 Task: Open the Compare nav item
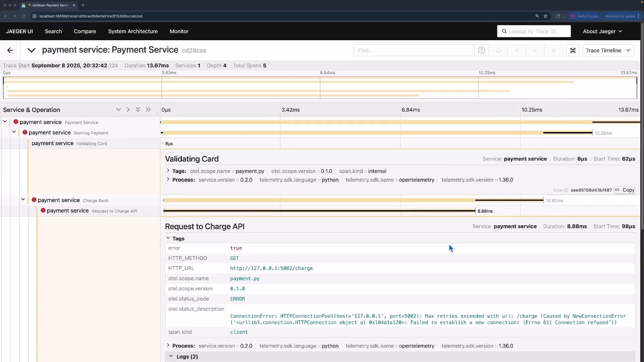pyautogui.click(x=85, y=31)
